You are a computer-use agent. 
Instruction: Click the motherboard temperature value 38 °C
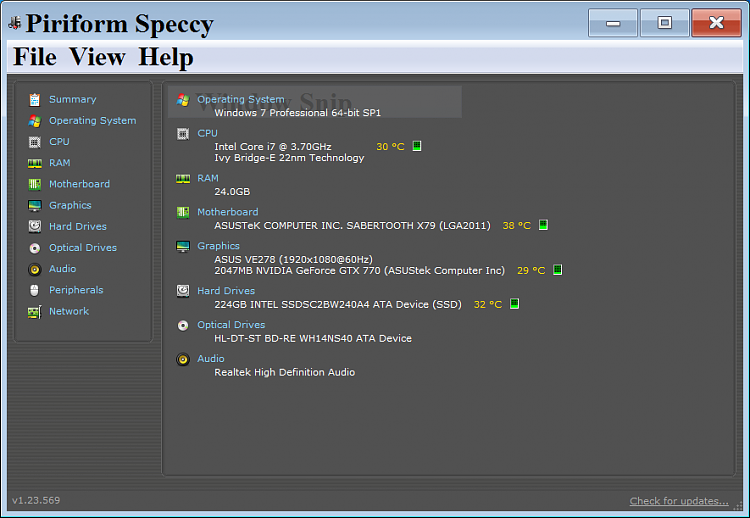[x=517, y=226]
